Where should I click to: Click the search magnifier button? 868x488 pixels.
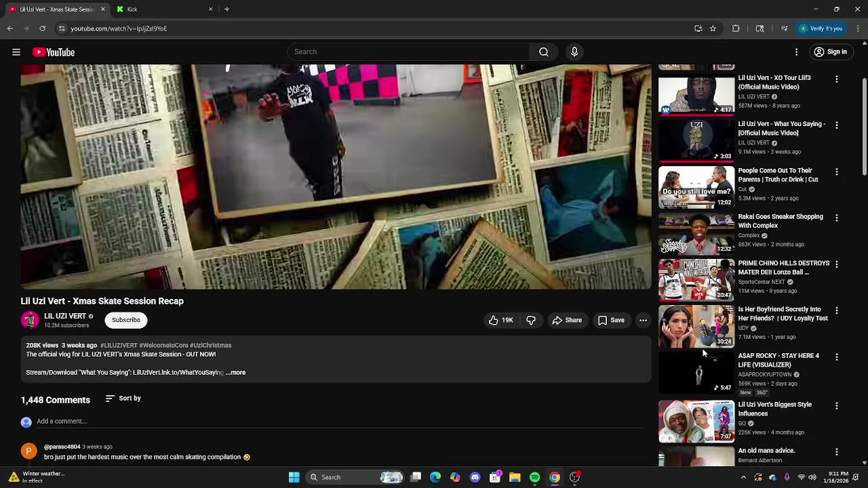coord(544,52)
